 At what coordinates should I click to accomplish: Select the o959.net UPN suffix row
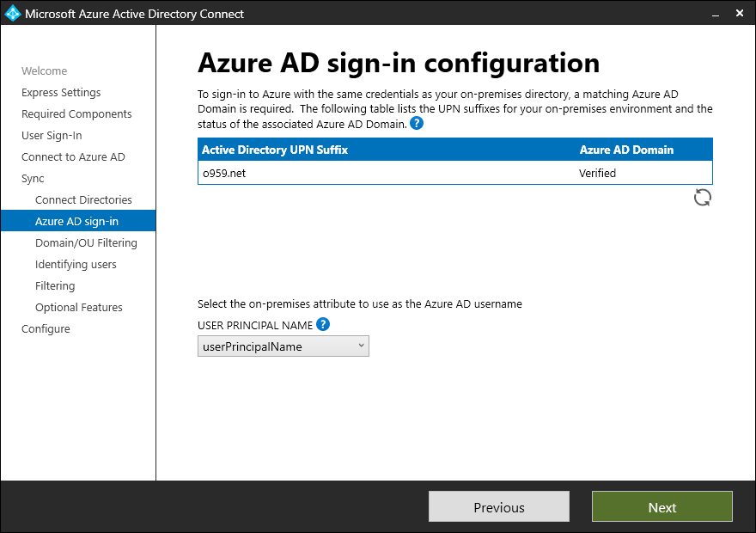(x=455, y=173)
